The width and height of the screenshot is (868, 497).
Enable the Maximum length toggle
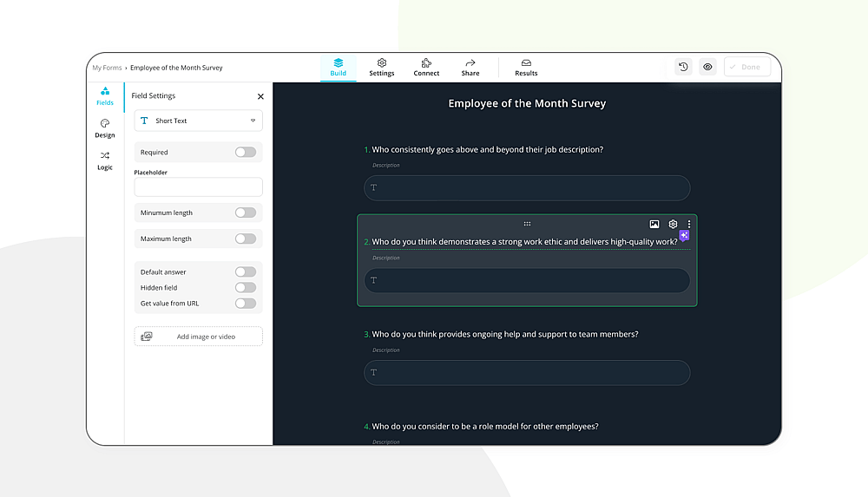pyautogui.click(x=246, y=239)
